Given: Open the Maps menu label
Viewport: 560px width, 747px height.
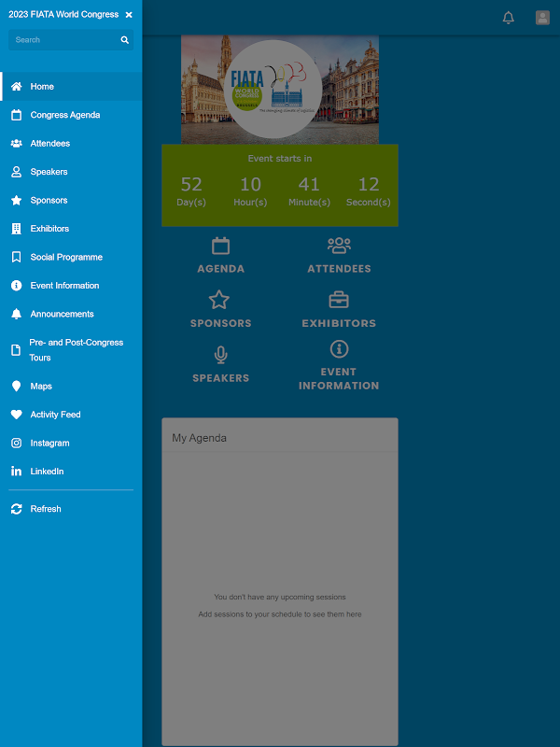Looking at the screenshot, I should 41,386.
